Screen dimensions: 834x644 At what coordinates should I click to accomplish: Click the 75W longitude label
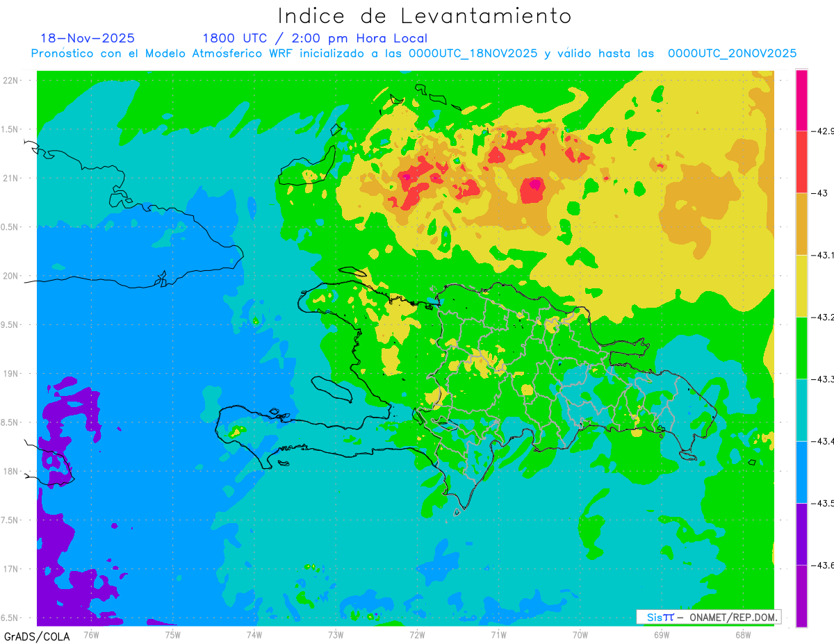(172, 634)
